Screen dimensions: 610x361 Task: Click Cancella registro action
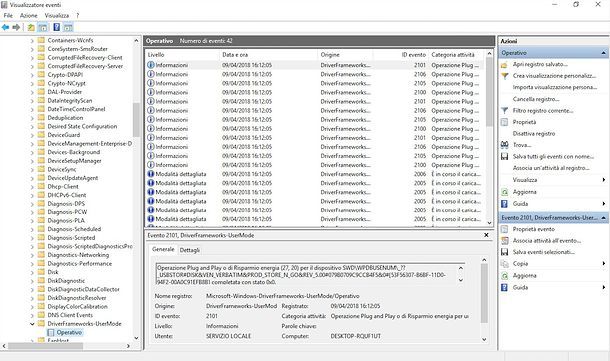pos(536,99)
